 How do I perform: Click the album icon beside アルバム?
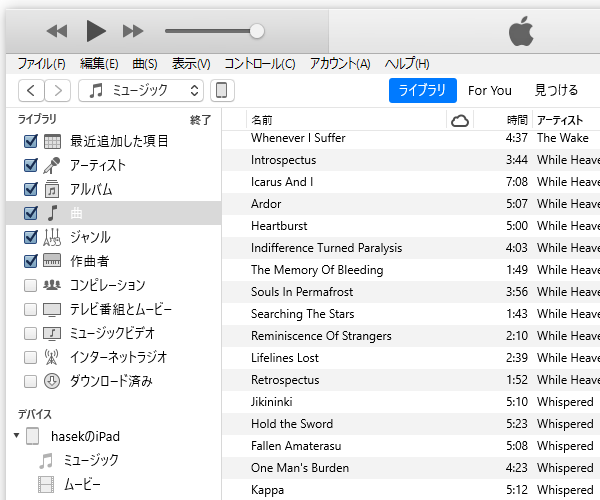pos(52,189)
